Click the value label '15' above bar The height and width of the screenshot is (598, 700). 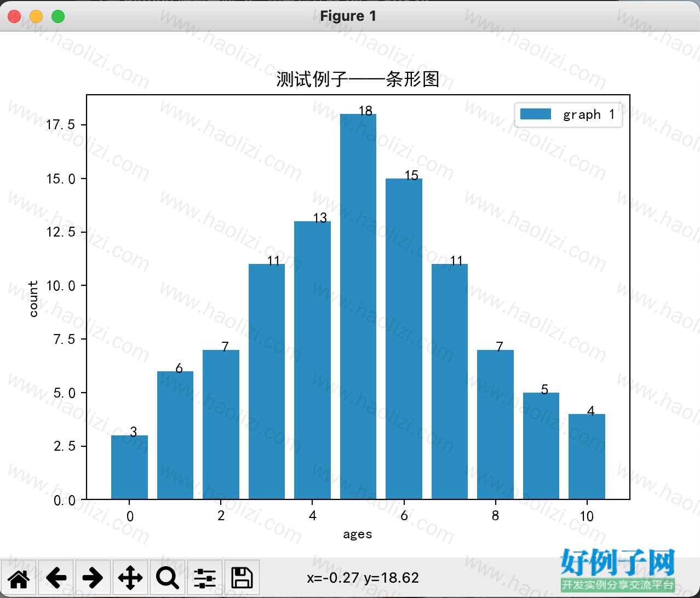tap(411, 175)
